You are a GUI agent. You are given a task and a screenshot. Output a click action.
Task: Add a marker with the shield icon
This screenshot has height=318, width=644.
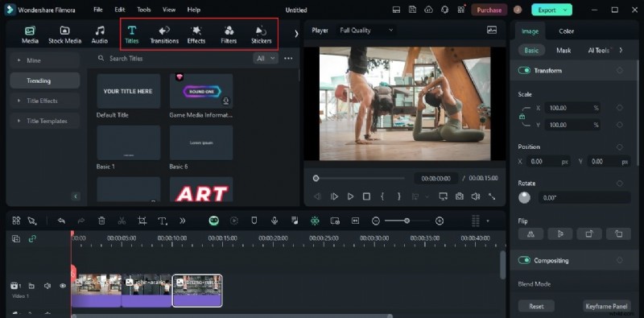[254, 221]
